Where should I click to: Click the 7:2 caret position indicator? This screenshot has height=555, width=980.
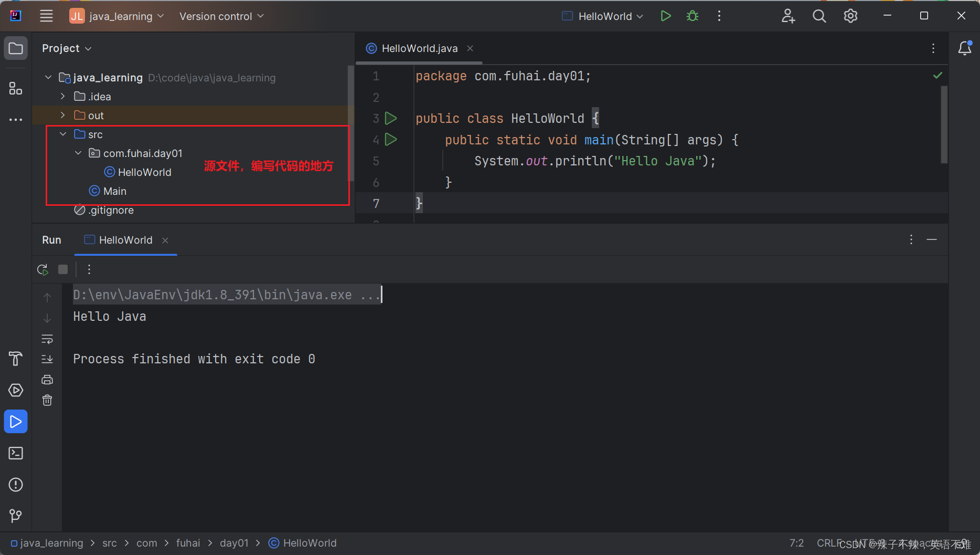click(x=796, y=543)
